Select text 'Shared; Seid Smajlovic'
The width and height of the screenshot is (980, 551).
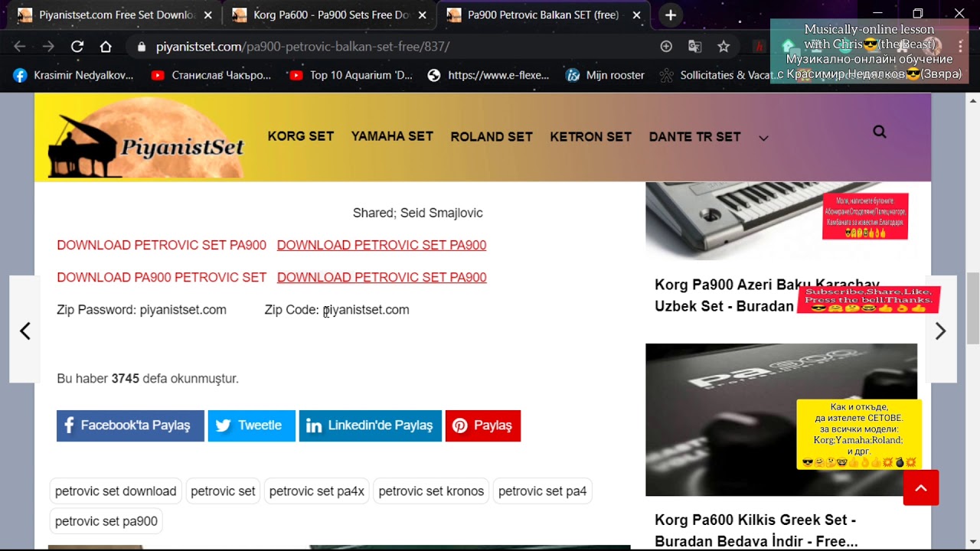pos(417,213)
